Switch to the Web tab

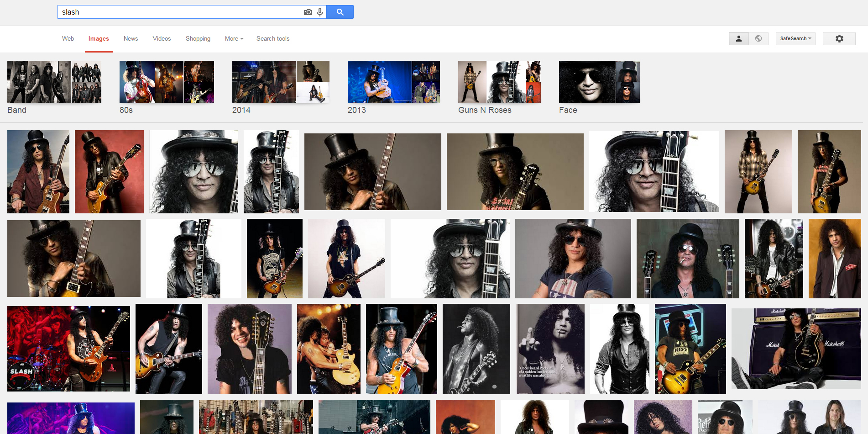[68, 39]
